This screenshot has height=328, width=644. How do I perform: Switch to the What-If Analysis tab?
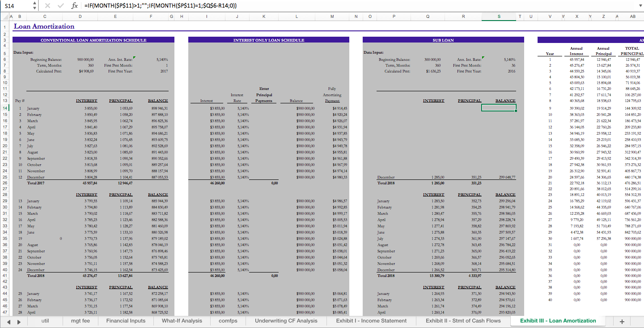182,321
